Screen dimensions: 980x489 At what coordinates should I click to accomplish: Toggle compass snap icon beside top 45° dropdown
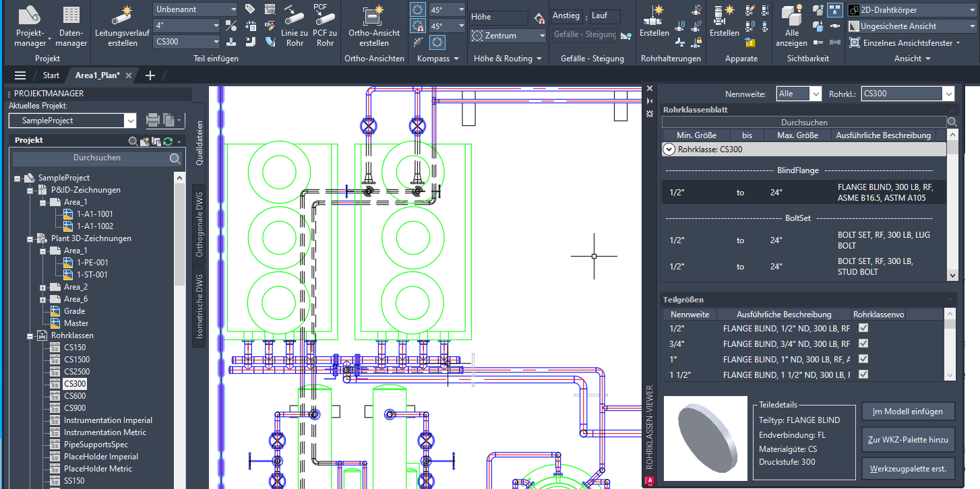419,9
